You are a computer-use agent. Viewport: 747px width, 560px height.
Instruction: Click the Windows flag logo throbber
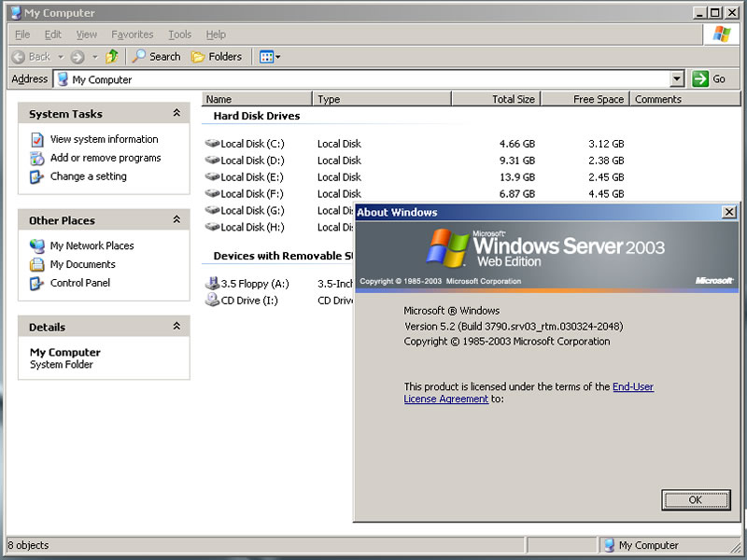(722, 35)
